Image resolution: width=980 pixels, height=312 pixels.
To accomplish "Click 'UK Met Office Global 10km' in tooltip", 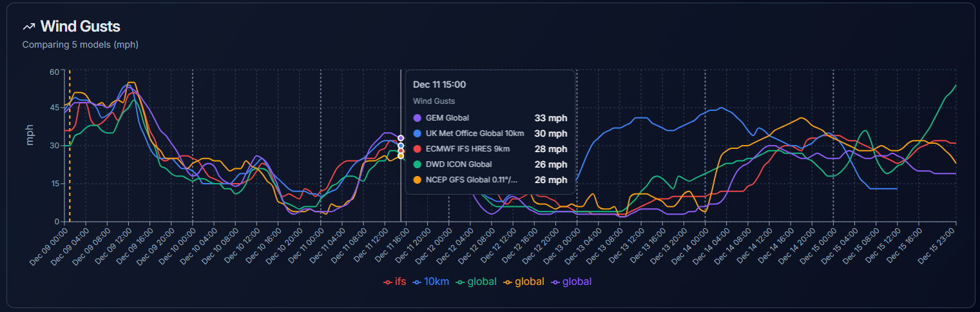I will coord(475,133).
